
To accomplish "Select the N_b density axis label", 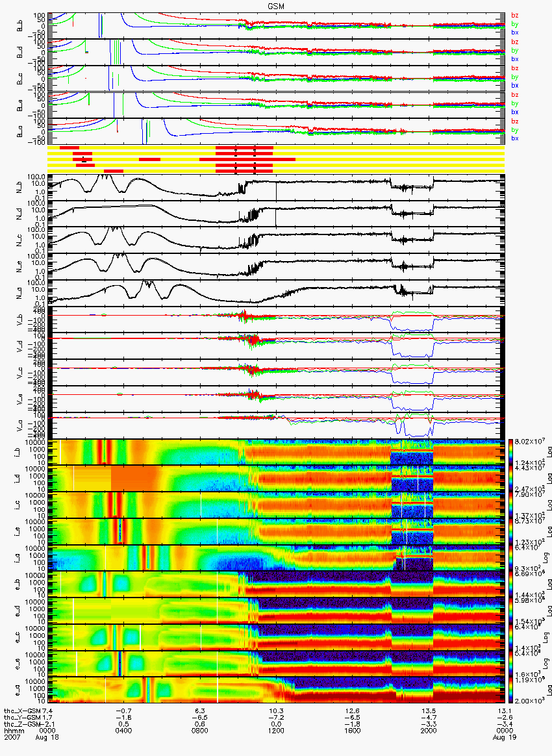I will (19, 187).
